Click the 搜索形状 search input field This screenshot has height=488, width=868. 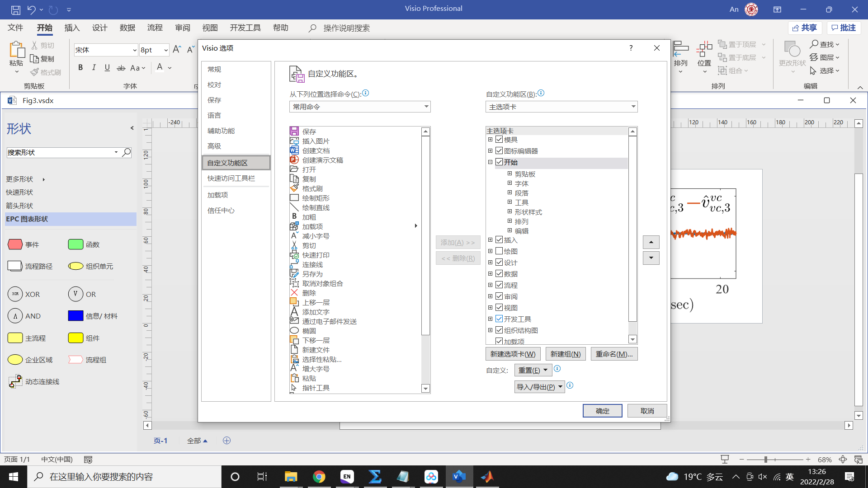click(x=60, y=152)
